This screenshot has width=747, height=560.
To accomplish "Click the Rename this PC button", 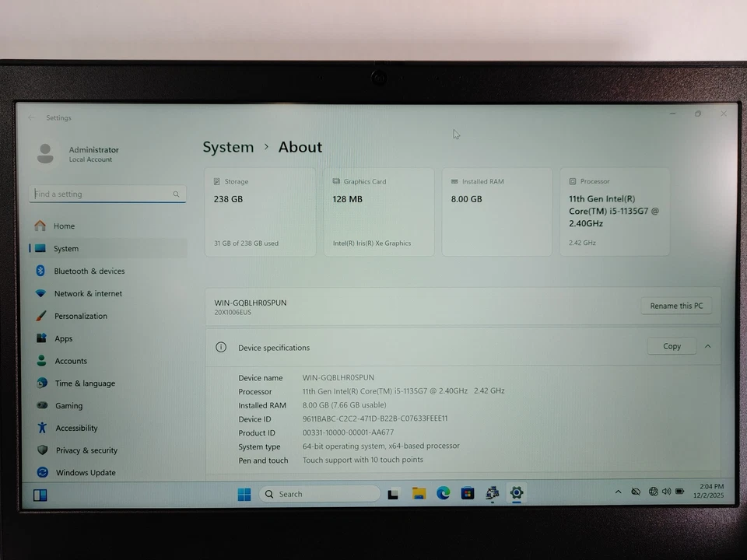I will (x=675, y=306).
